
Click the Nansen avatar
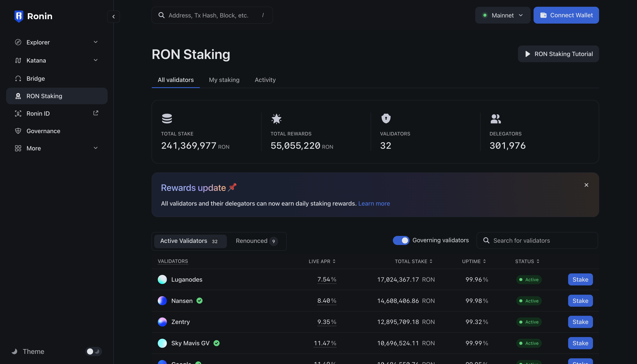pyautogui.click(x=162, y=301)
